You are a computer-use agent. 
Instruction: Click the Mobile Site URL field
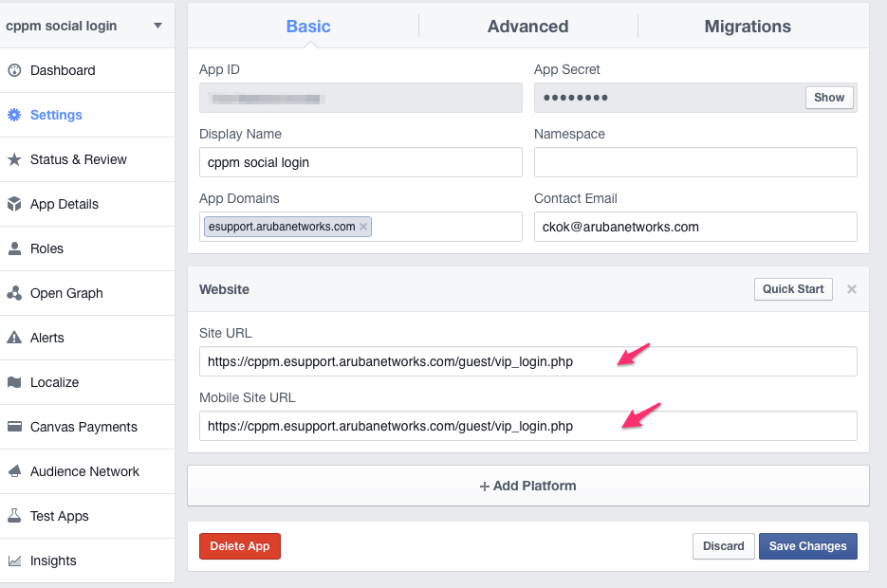click(x=527, y=426)
